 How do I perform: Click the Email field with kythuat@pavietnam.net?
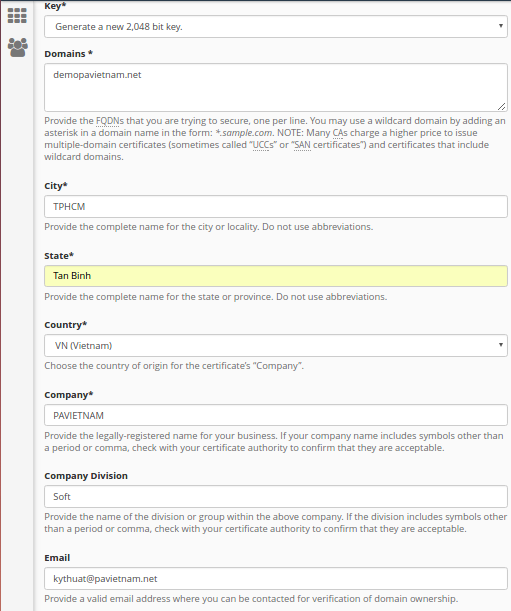pos(276,578)
